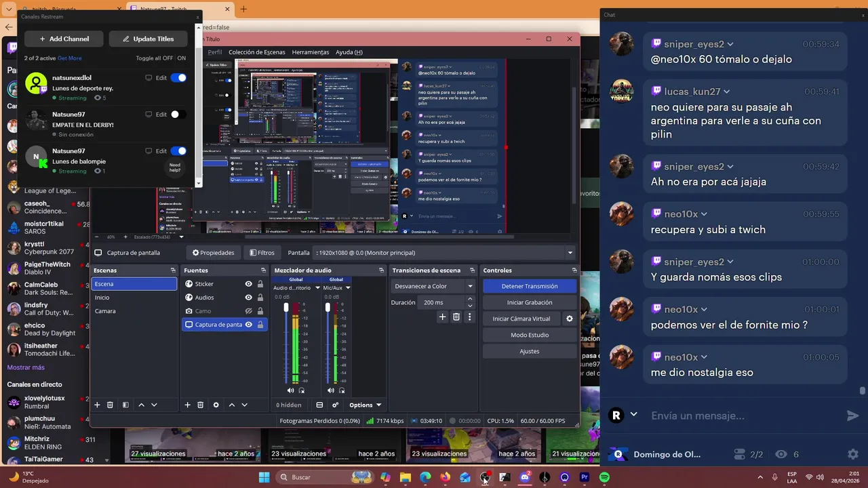Screen dimensions: 868x488
Task: Select the Camara scene
Action: [134, 311]
